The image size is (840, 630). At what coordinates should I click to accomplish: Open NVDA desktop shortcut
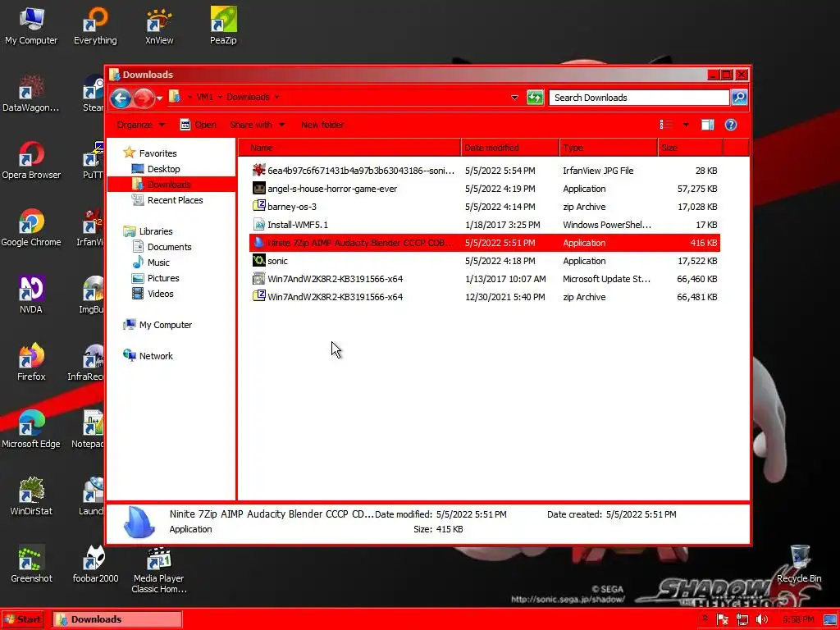[x=31, y=294]
